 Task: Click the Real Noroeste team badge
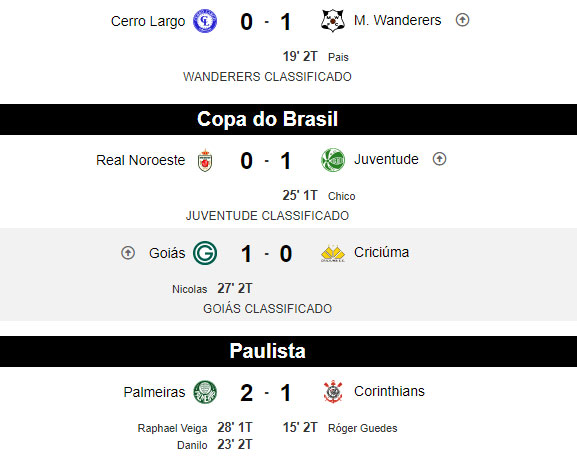click(x=205, y=160)
